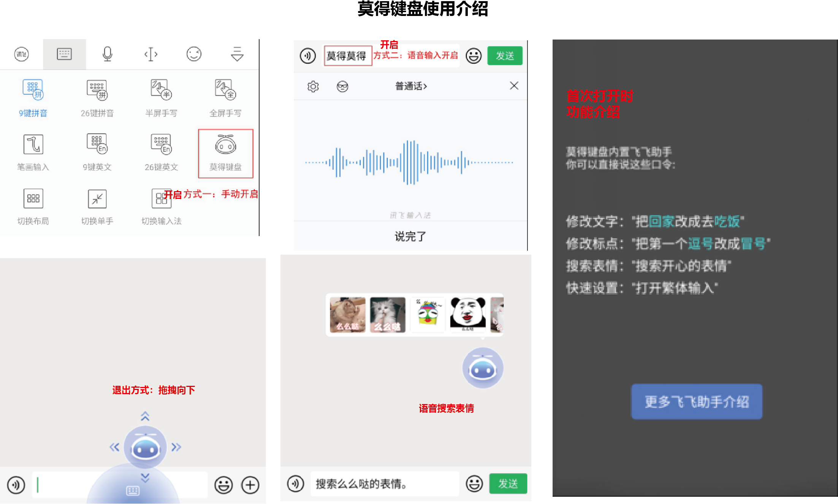Tap the glasses face icon in voice panel
Screen dimensions: 838x504
(342, 87)
